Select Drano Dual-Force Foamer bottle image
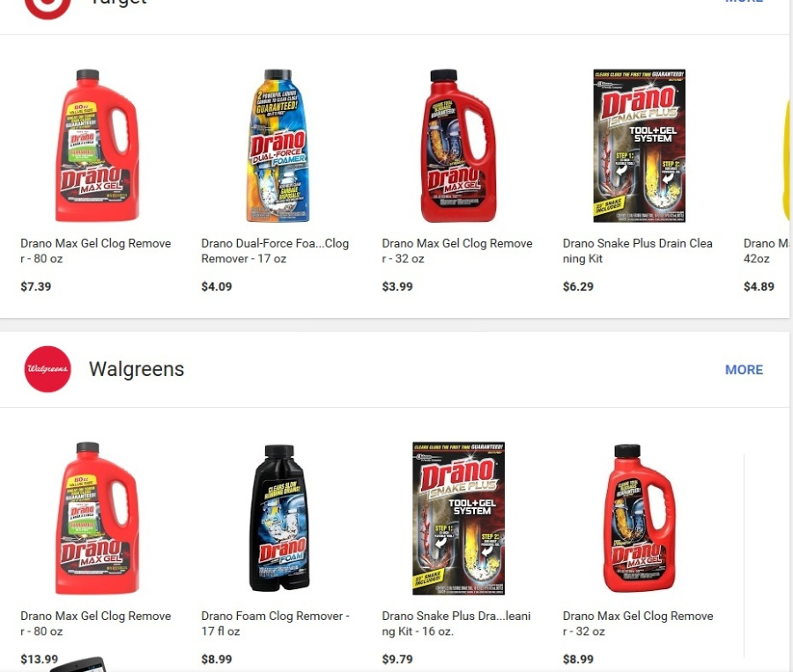Image resolution: width=793 pixels, height=672 pixels. (x=278, y=145)
